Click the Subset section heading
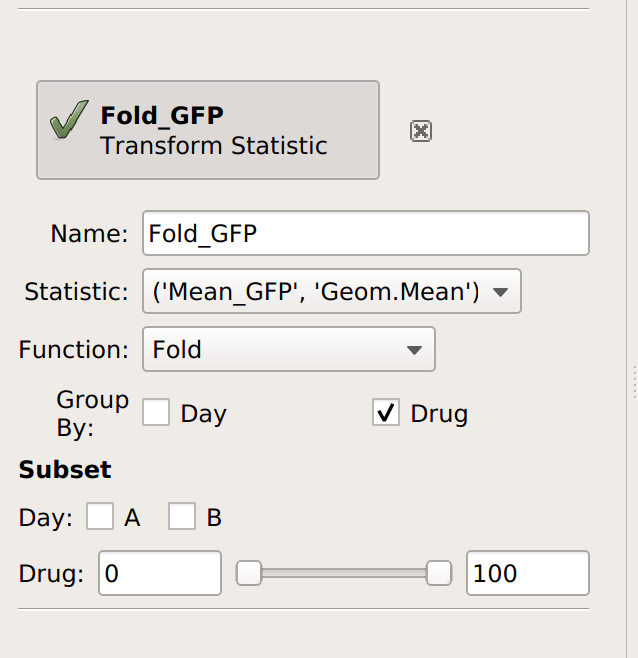Screen dimensions: 638x658 point(65,470)
